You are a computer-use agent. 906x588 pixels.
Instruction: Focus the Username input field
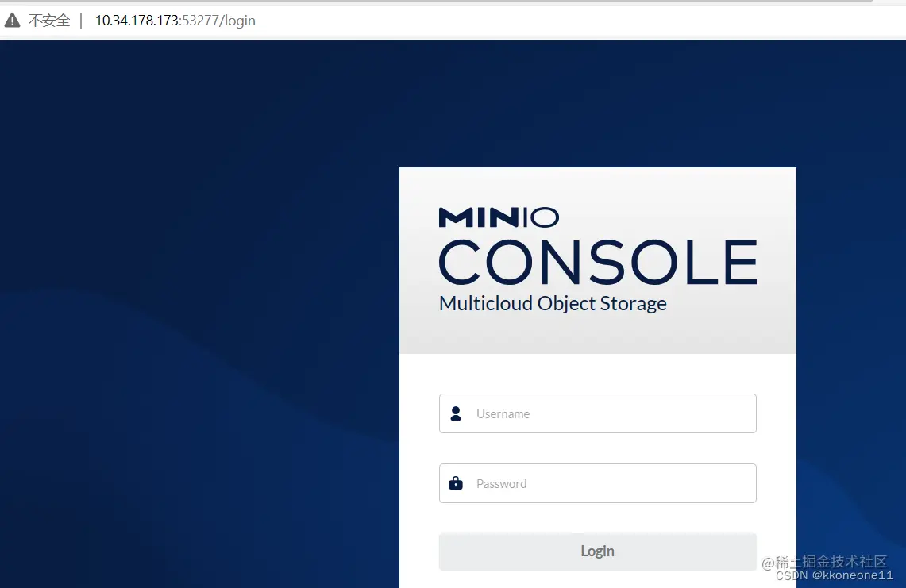597,413
